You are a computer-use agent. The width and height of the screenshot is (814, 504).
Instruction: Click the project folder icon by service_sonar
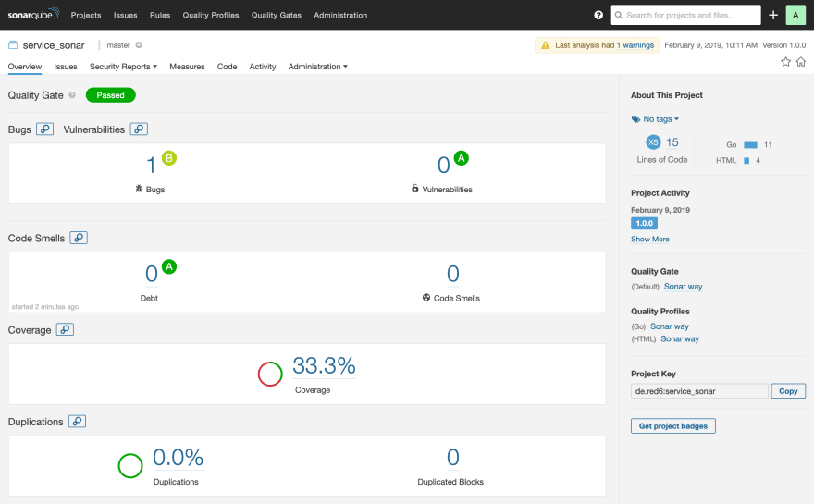[13, 45]
